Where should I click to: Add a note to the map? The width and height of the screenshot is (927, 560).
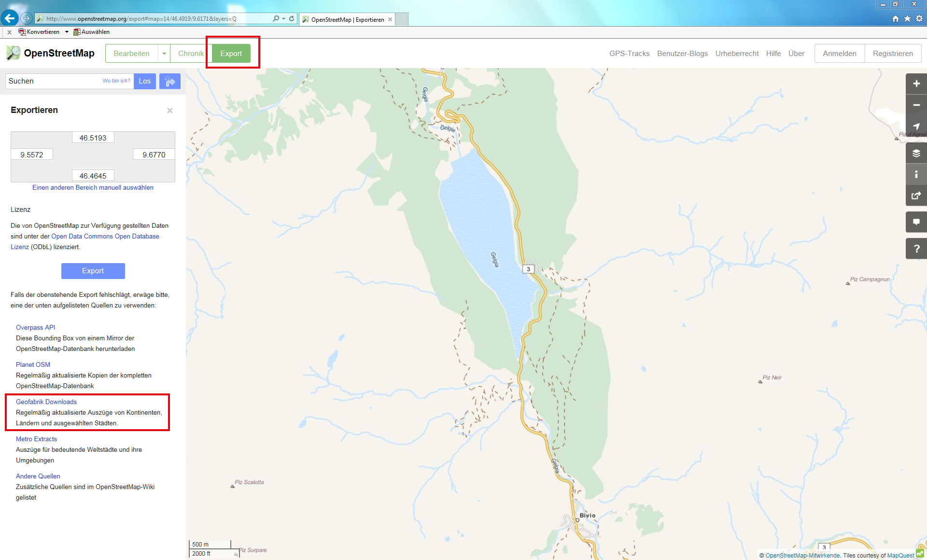coord(916,222)
